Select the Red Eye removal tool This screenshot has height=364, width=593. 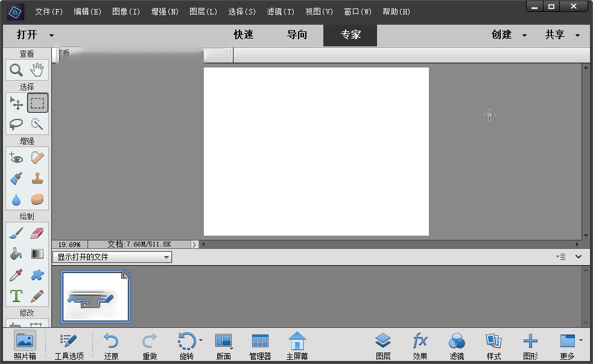click(16, 157)
